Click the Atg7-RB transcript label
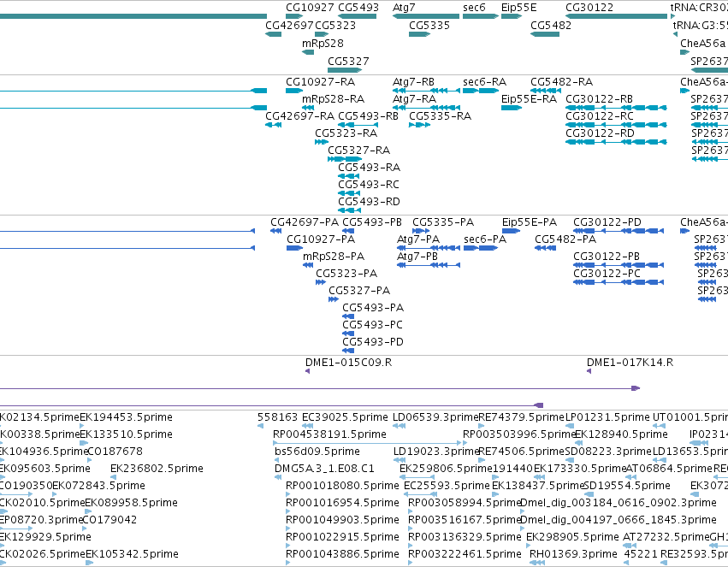 click(413, 82)
